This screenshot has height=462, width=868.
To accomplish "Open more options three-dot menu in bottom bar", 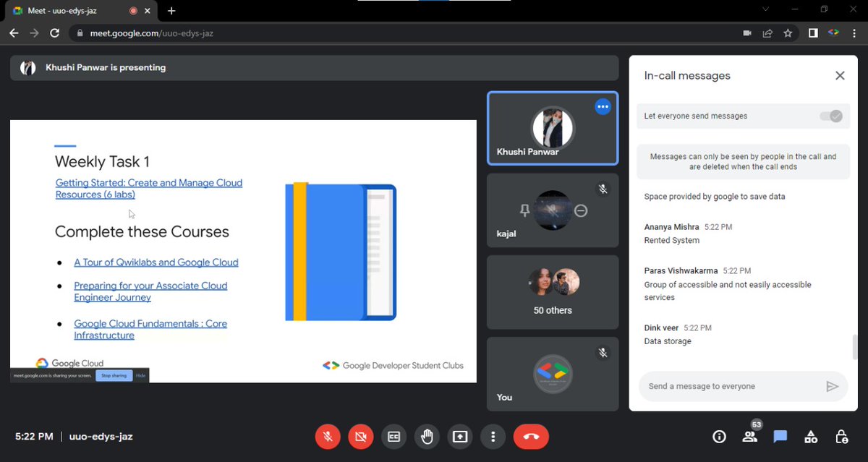I will click(493, 437).
